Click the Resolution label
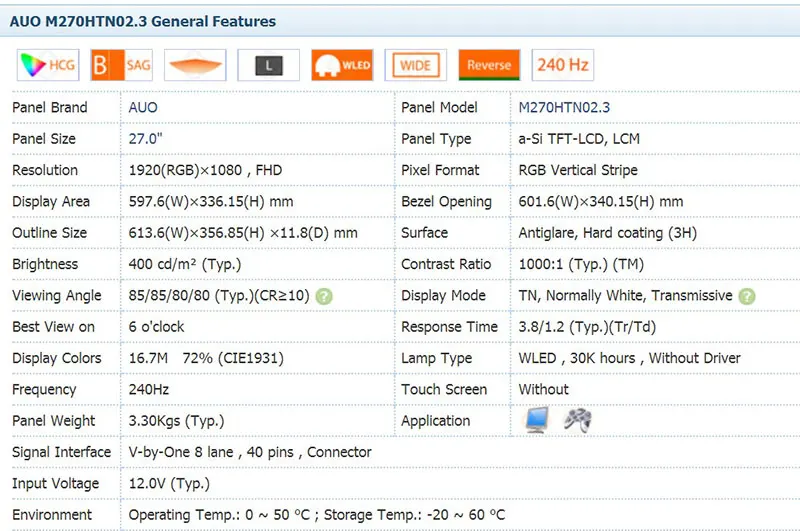Image resolution: width=800 pixels, height=531 pixels. [45, 170]
